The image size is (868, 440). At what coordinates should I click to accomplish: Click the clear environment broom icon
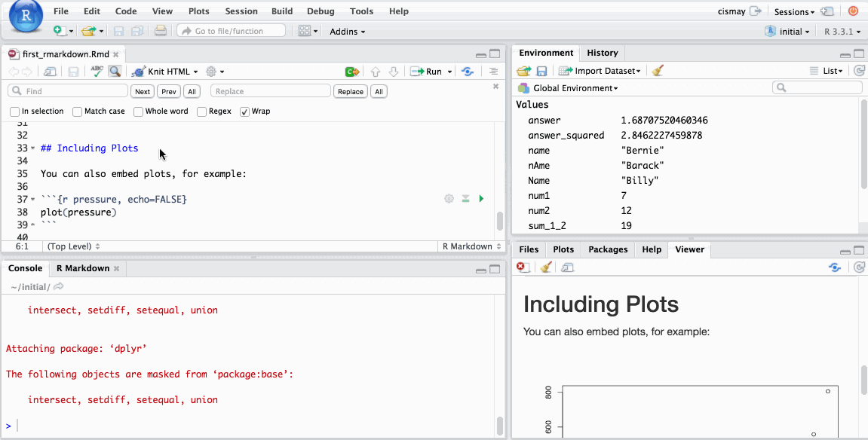click(x=658, y=71)
